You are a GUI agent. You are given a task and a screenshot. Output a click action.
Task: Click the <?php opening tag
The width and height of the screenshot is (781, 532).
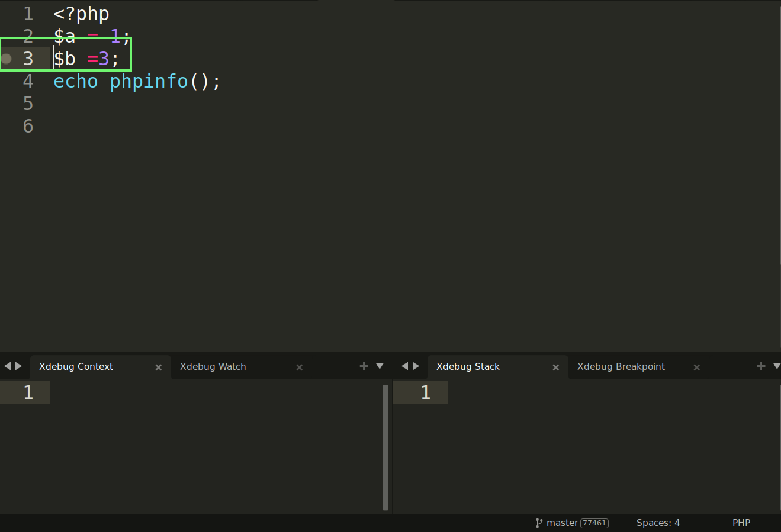tap(81, 14)
